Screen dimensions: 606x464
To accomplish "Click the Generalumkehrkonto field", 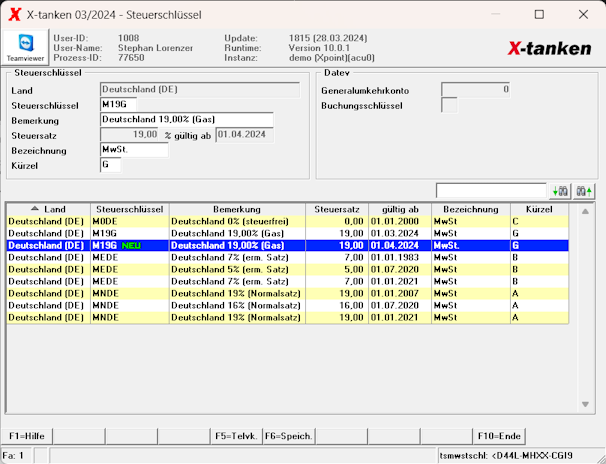I will (475, 90).
